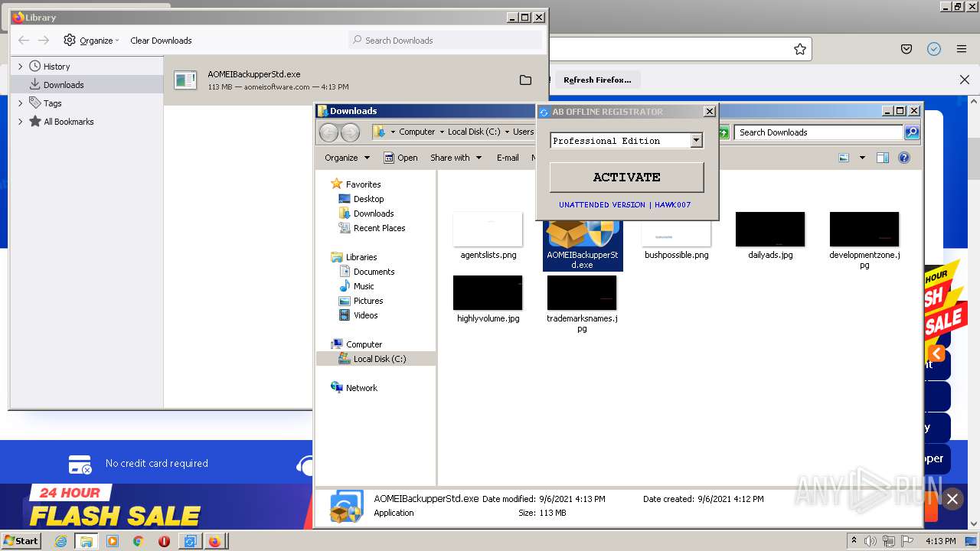Click the Explorer search magnifier button
The height and width of the screenshot is (551, 980).
912,132
